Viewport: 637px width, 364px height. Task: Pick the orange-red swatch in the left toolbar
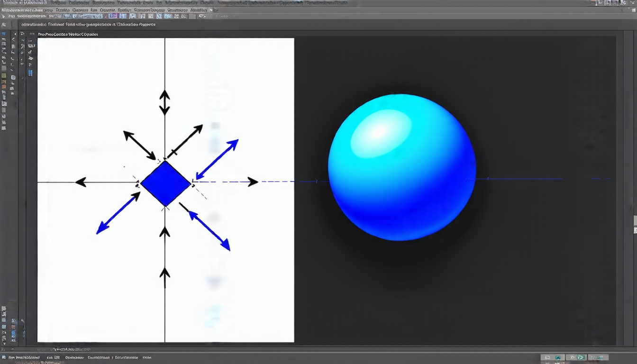pyautogui.click(x=4, y=87)
